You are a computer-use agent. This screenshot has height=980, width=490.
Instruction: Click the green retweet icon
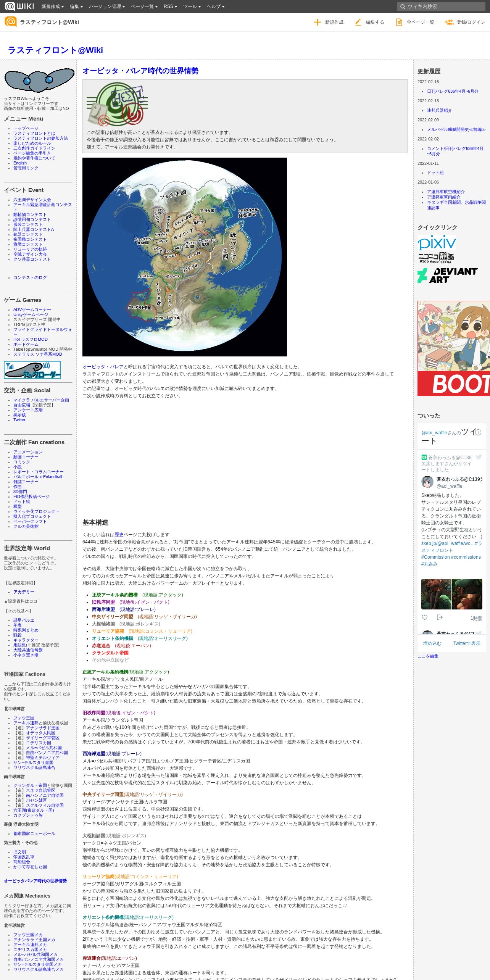coord(424,457)
